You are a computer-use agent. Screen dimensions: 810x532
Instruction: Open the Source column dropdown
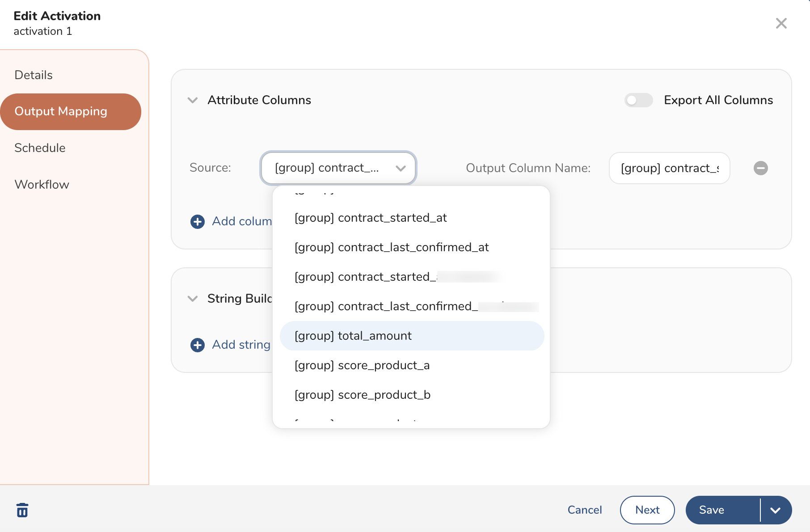[x=338, y=168]
